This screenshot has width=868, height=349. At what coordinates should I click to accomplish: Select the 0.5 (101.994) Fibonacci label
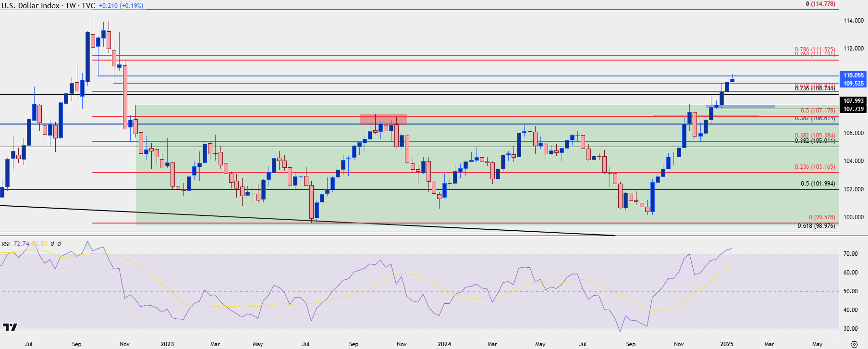tap(818, 184)
